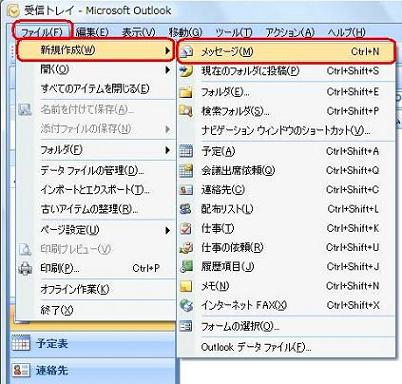
Task: Click the Ctrl+Shift+E shortcut text
Action: pos(353,92)
